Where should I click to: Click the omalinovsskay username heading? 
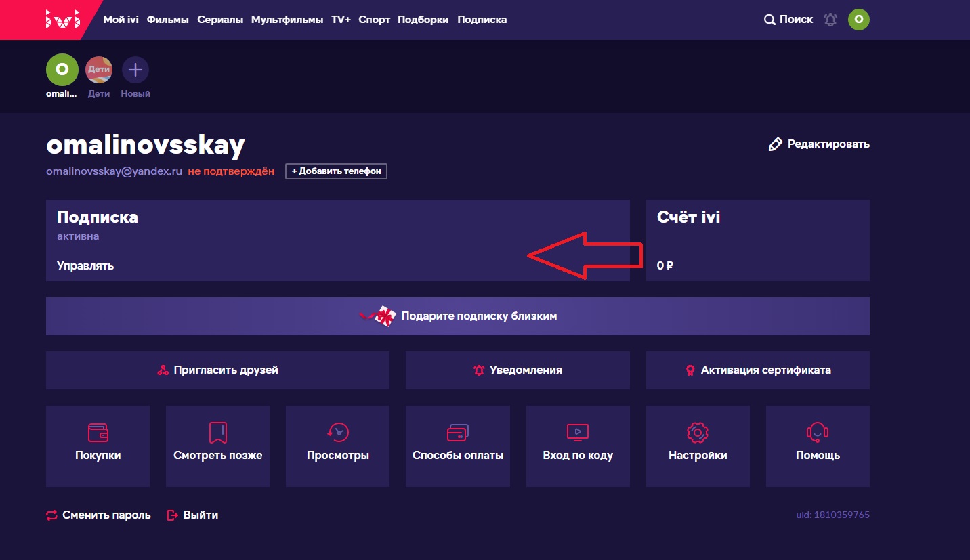(146, 144)
